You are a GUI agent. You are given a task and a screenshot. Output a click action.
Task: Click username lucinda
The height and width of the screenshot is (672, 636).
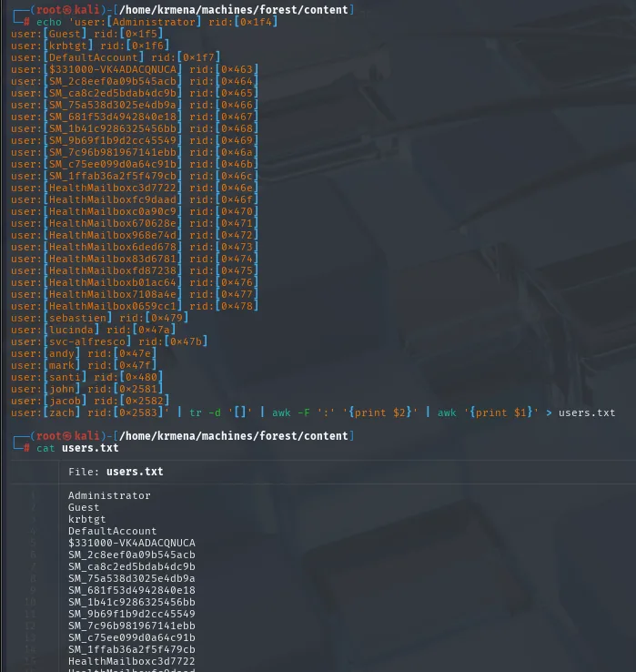72,330
